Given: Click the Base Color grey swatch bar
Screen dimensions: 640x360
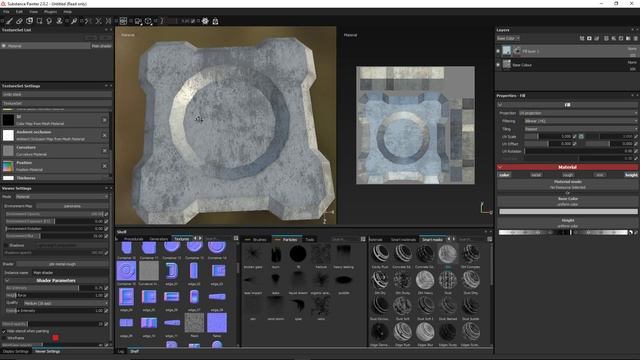Looking at the screenshot, I should (x=568, y=212).
